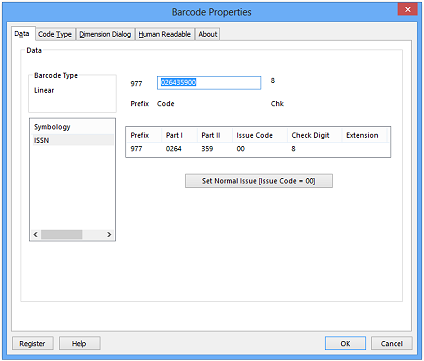Switch to Human Readable tab
Screen dimensions: 424x361
pos(165,34)
